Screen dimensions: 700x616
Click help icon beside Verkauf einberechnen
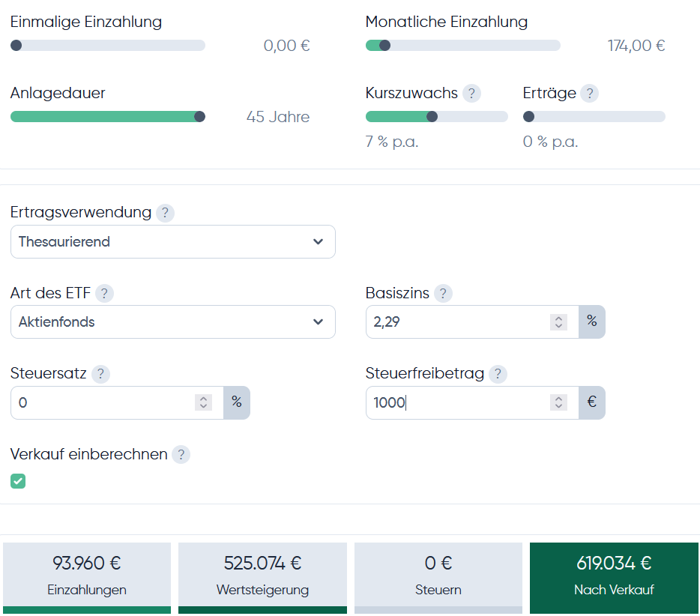click(x=181, y=454)
